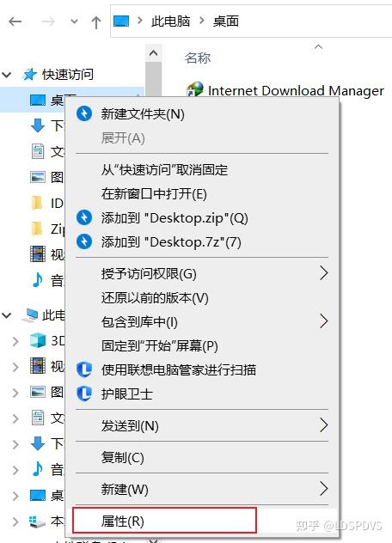Click 此电脑 in the address breadcrumb

click(170, 21)
